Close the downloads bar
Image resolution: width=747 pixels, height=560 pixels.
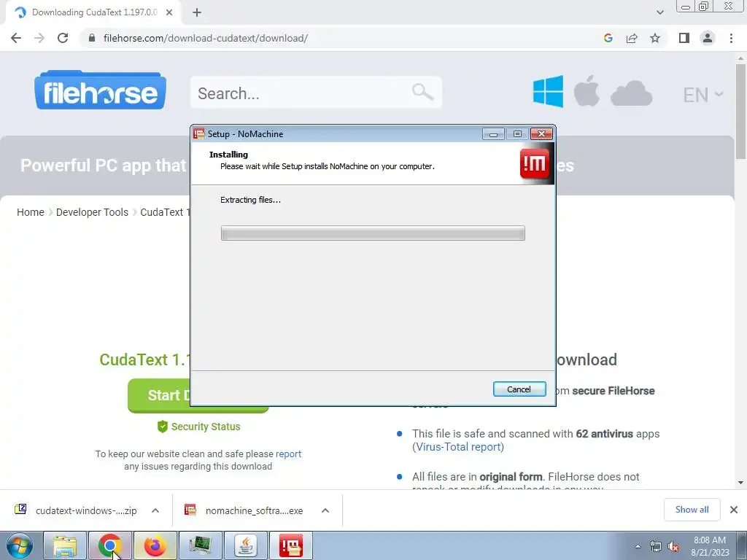coord(734,510)
